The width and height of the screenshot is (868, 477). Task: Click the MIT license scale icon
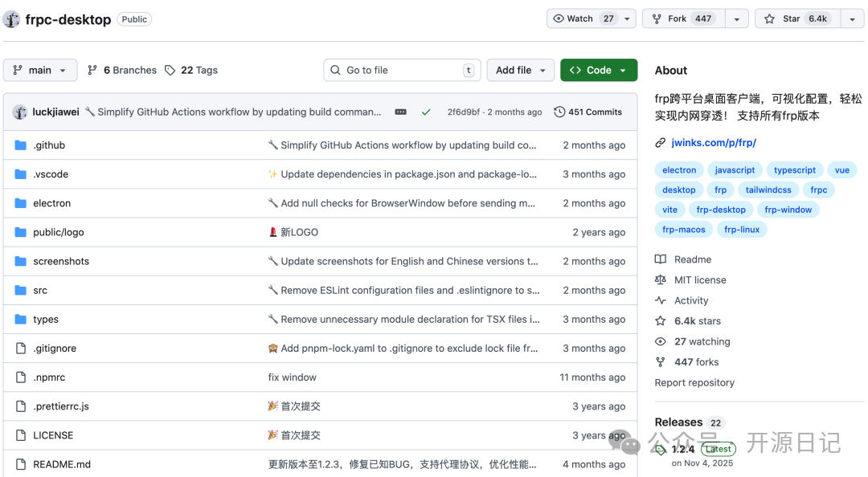[x=661, y=279]
